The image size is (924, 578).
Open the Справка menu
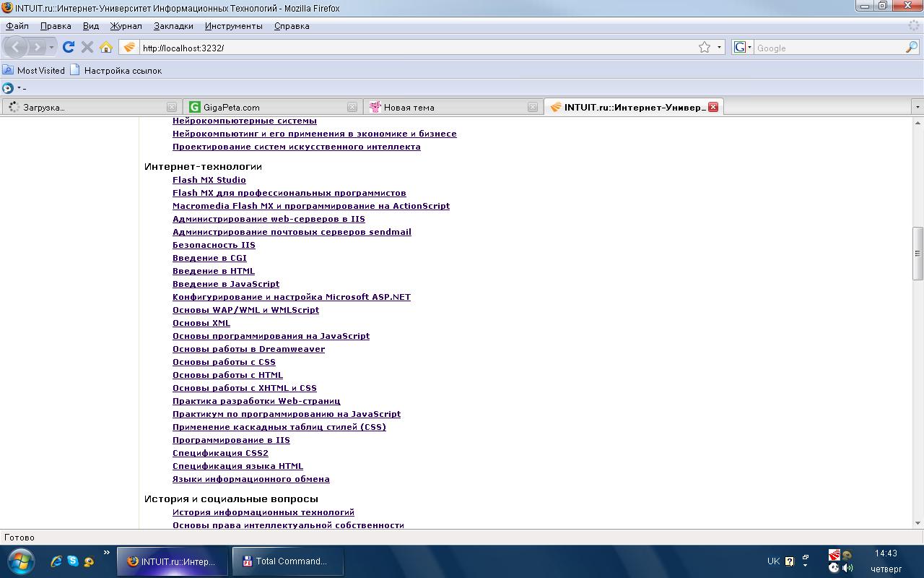[x=292, y=26]
